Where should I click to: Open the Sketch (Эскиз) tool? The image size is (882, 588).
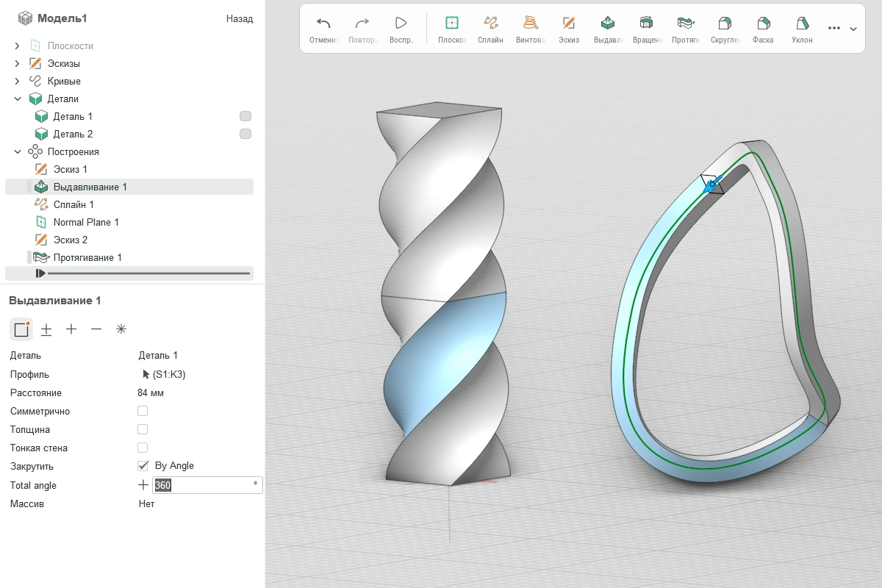(x=568, y=28)
